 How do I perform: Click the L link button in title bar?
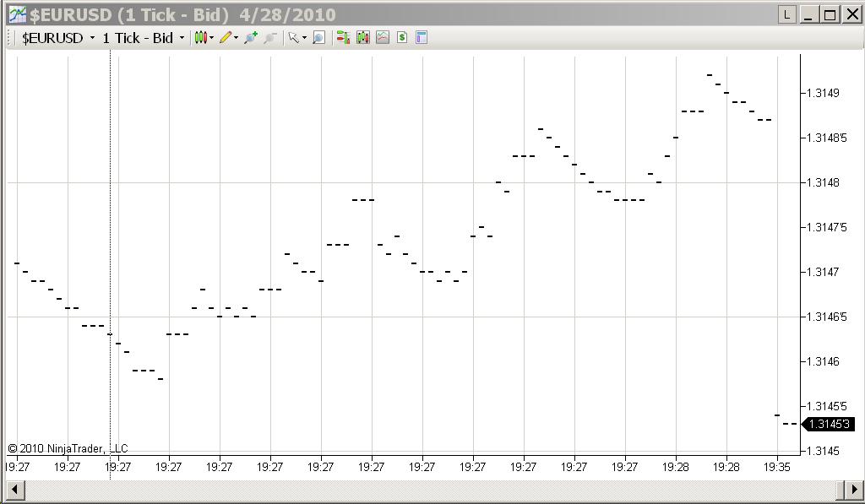click(x=787, y=15)
